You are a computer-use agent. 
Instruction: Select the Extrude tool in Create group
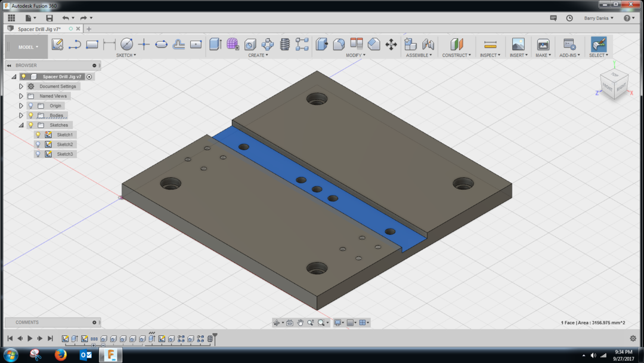(x=215, y=44)
